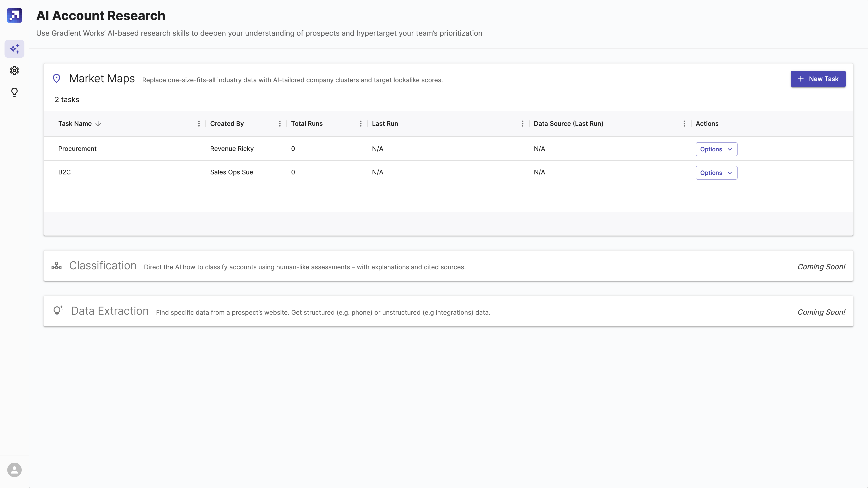Click the Classification hierarchy icon
The width and height of the screenshot is (868, 488).
point(57,266)
